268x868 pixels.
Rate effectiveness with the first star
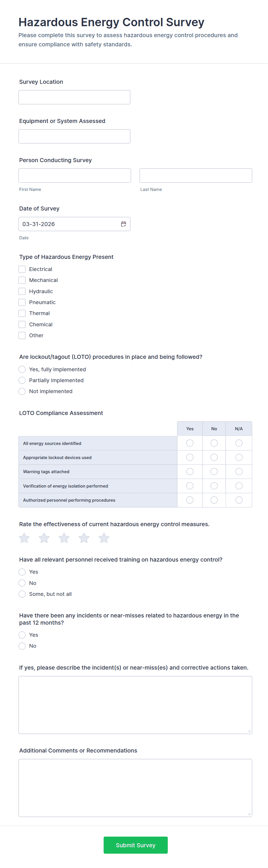(x=24, y=538)
